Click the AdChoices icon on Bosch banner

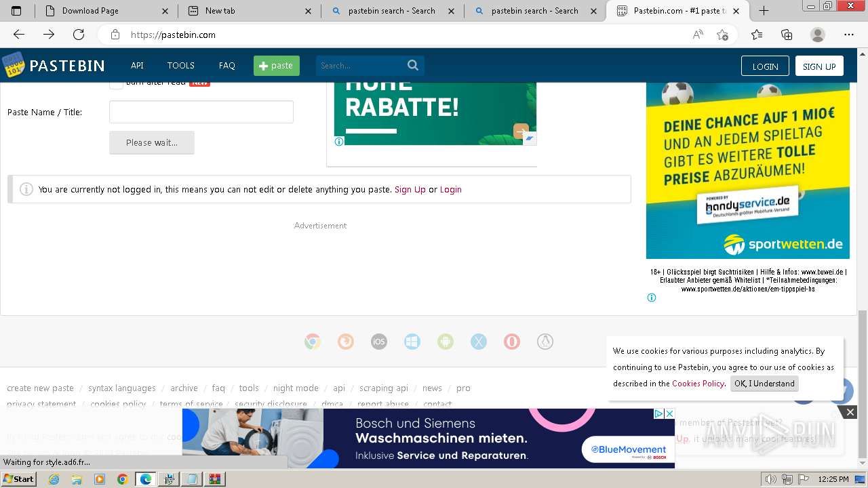coord(658,413)
